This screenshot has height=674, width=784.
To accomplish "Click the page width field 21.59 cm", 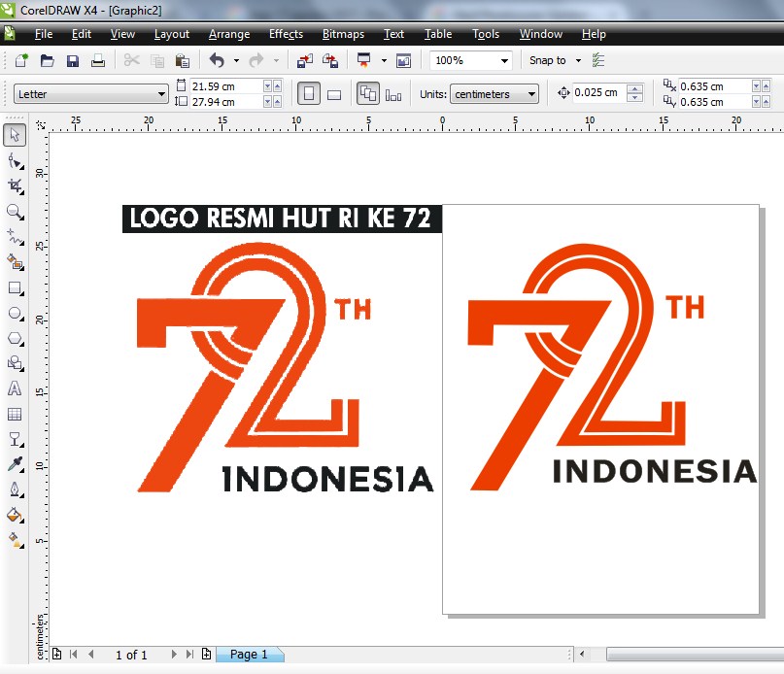I will (x=226, y=86).
